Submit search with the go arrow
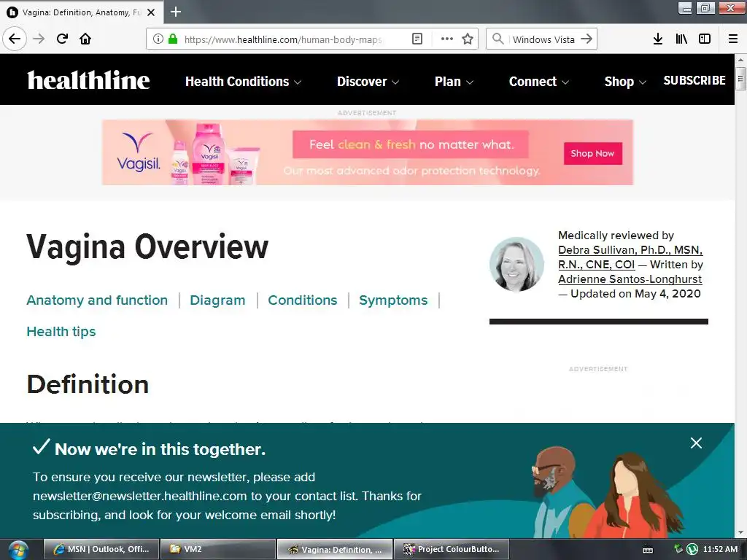Screen dimensions: 747x560 pyautogui.click(x=587, y=39)
